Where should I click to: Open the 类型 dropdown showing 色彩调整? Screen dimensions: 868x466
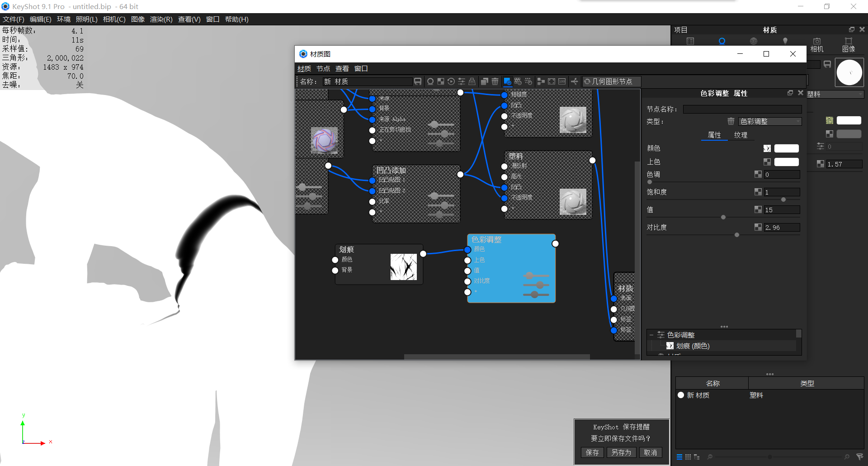[x=770, y=121]
